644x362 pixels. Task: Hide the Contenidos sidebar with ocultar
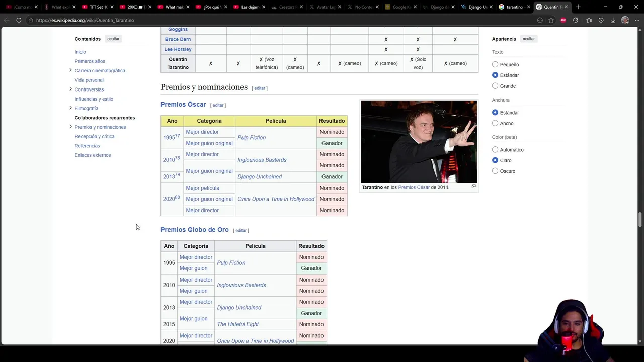coord(113,39)
